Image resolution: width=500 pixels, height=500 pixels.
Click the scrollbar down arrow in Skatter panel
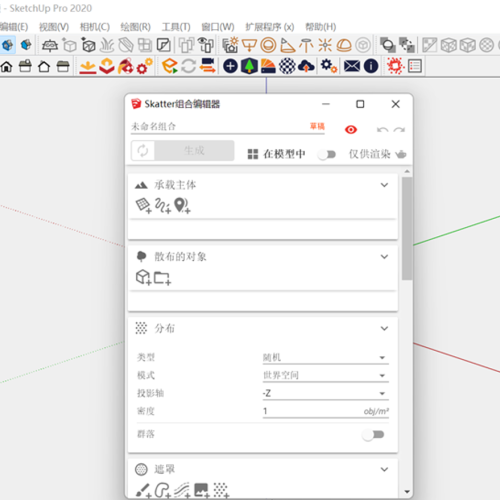407,492
